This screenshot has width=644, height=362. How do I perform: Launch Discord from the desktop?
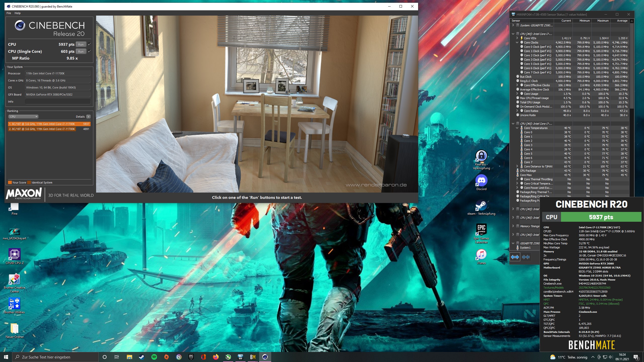pos(481,183)
